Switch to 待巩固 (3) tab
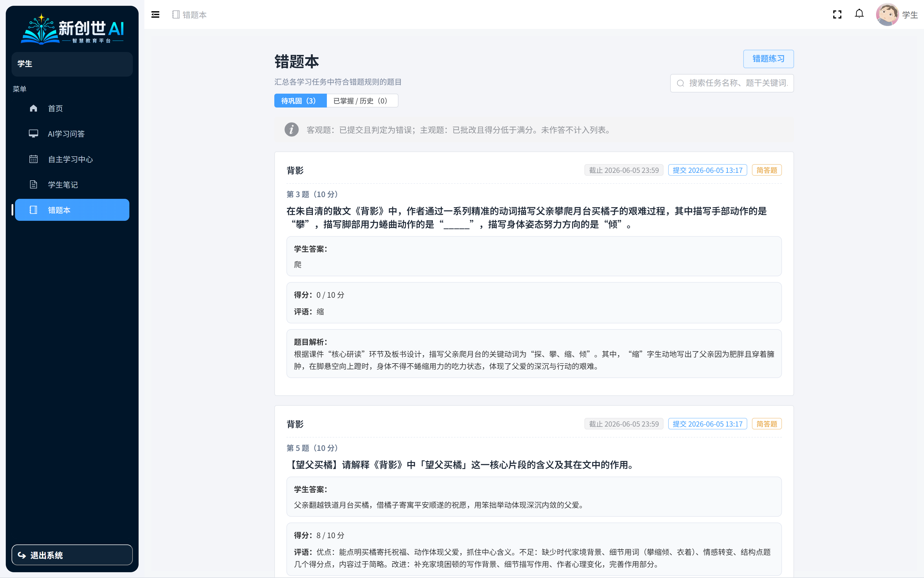 click(x=300, y=101)
